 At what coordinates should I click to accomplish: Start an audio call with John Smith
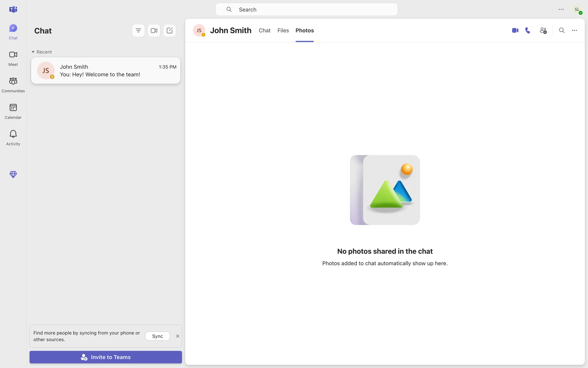(x=528, y=30)
